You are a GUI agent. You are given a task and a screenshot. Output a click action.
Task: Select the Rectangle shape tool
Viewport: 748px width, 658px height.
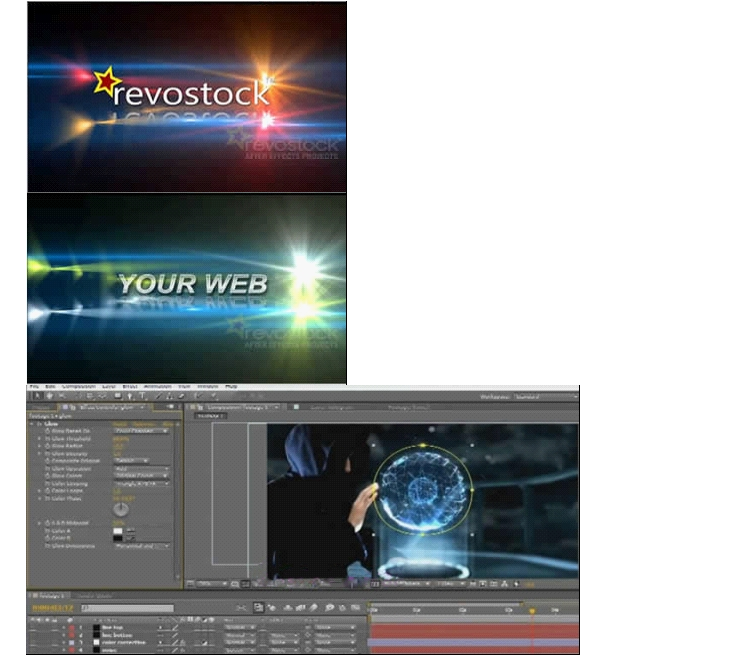pyautogui.click(x=118, y=396)
